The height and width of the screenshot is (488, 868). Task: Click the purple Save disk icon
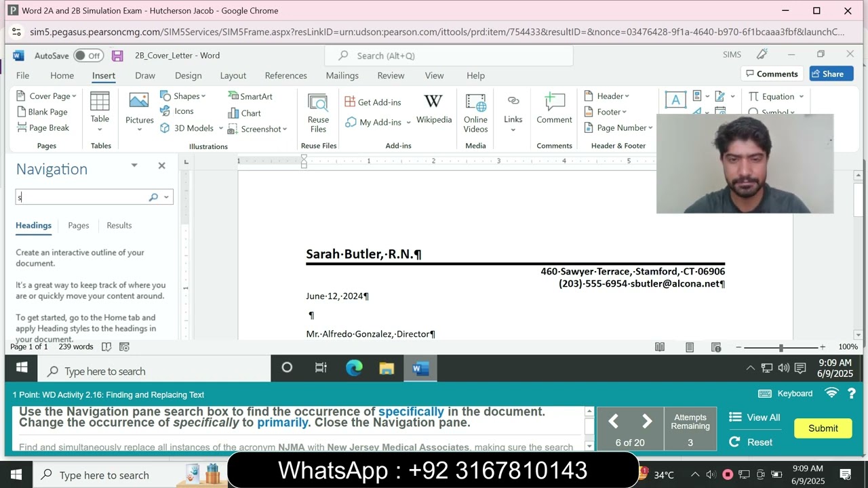[117, 56]
